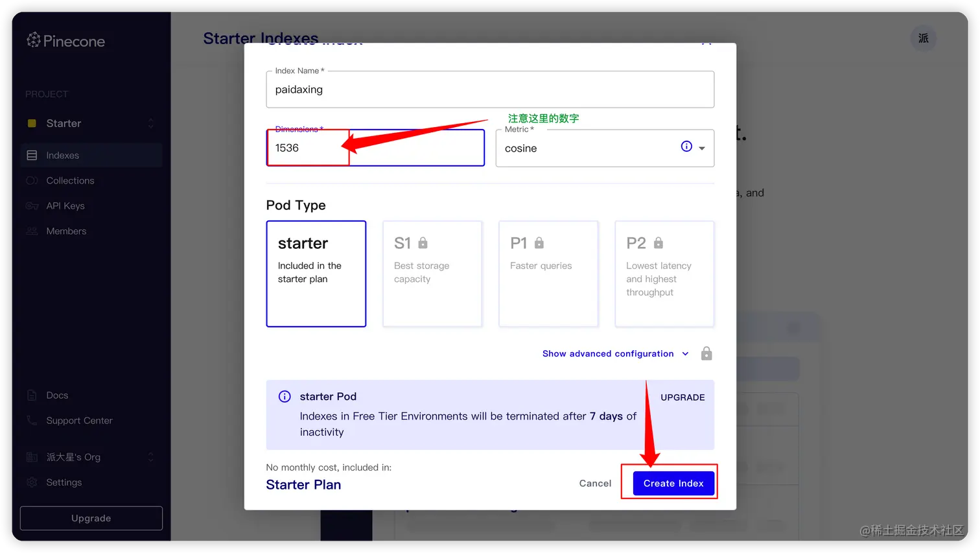Focus the Index Name field
Image resolution: width=980 pixels, height=553 pixels.
490,89
